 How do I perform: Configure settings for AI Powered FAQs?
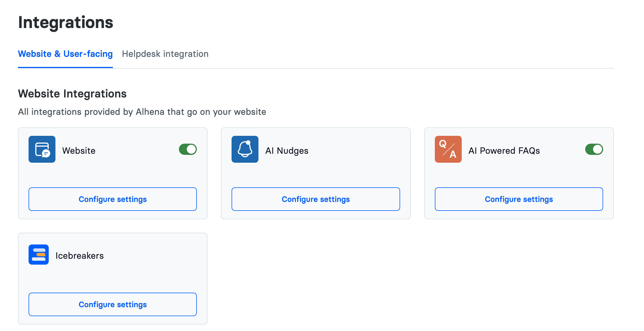click(x=519, y=199)
